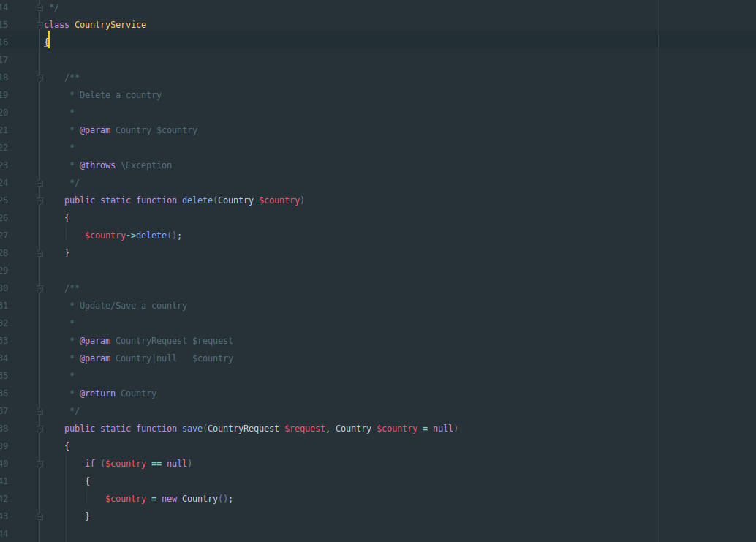Click the Country type hint in the delete signature
Viewport: 756px width, 542px height.
(235, 200)
